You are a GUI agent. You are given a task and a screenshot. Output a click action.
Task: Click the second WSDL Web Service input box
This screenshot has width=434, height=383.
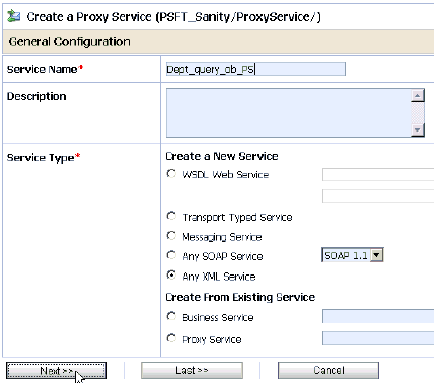[x=378, y=196]
